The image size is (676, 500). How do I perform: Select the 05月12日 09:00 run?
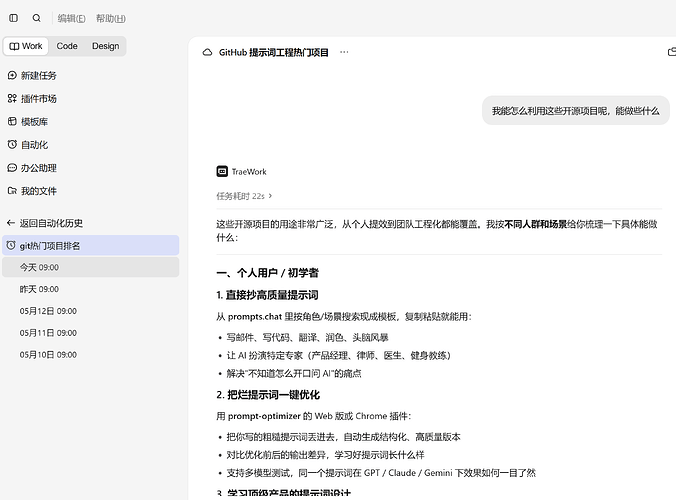(91, 311)
